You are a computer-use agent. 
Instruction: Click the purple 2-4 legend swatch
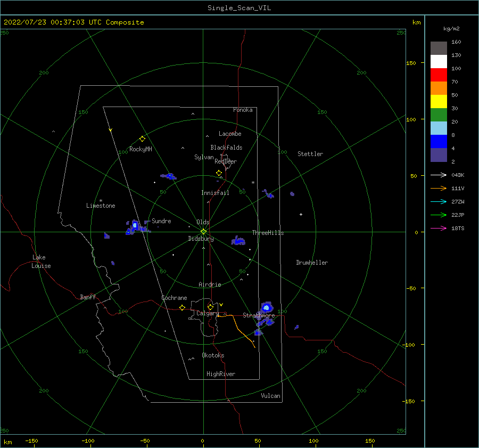tap(439, 154)
